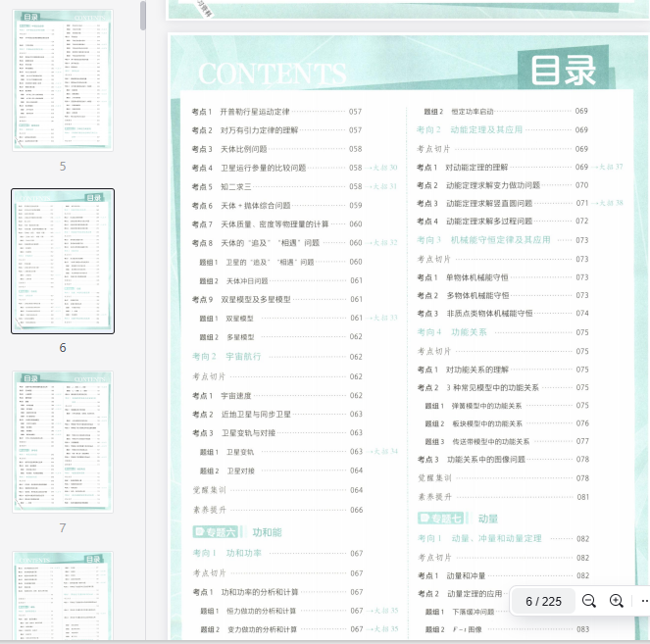This screenshot has width=650, height=644.
Task: Open the page 5 thumbnail
Action: coord(63,80)
